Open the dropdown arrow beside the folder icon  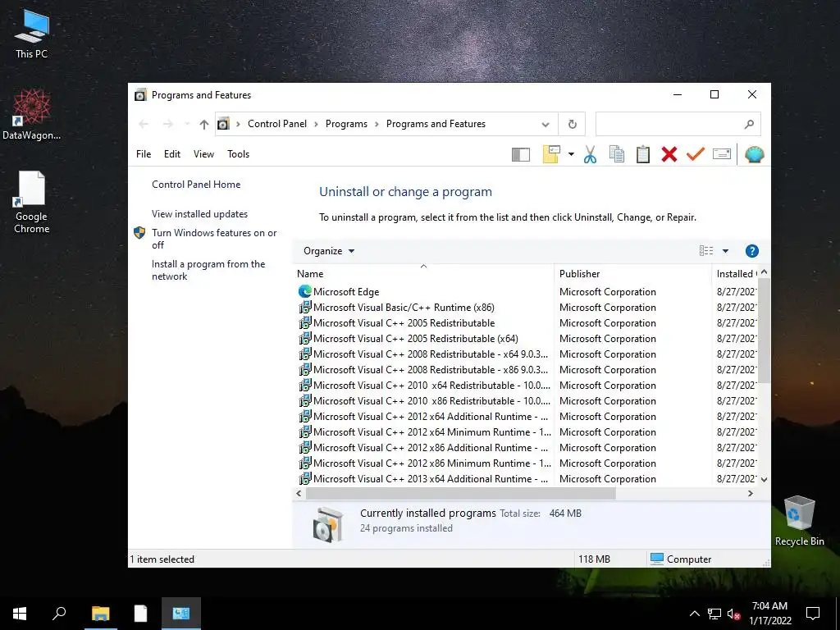tap(571, 154)
